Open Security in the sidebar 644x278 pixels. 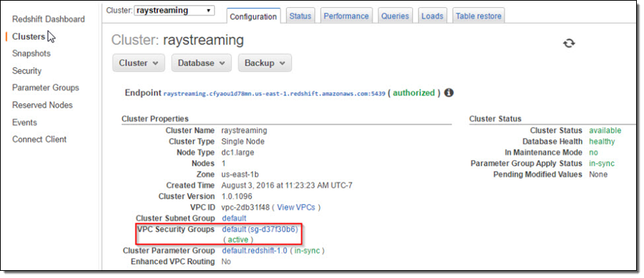pos(26,71)
